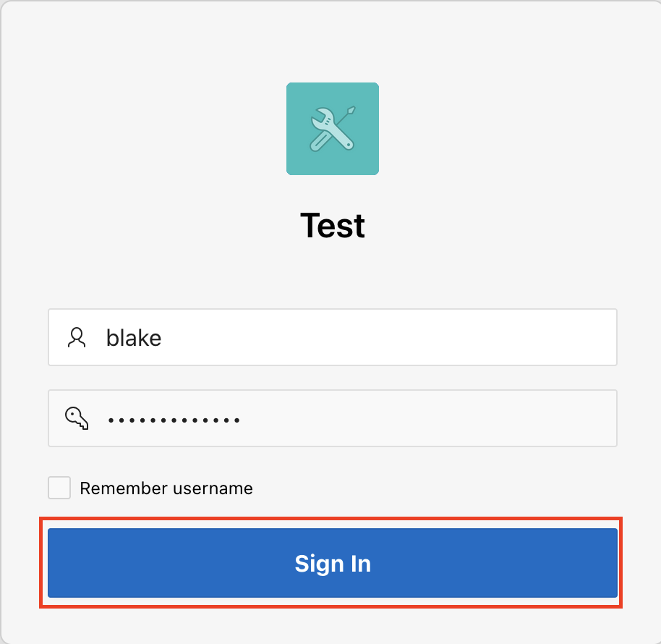Enable the Remember username checkbox

tap(59, 488)
